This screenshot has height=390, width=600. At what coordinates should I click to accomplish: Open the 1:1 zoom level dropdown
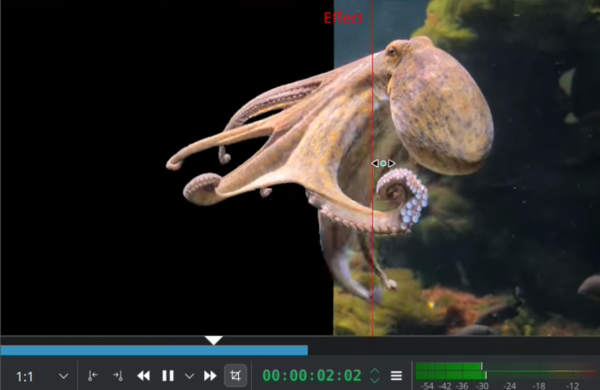[x=42, y=377]
